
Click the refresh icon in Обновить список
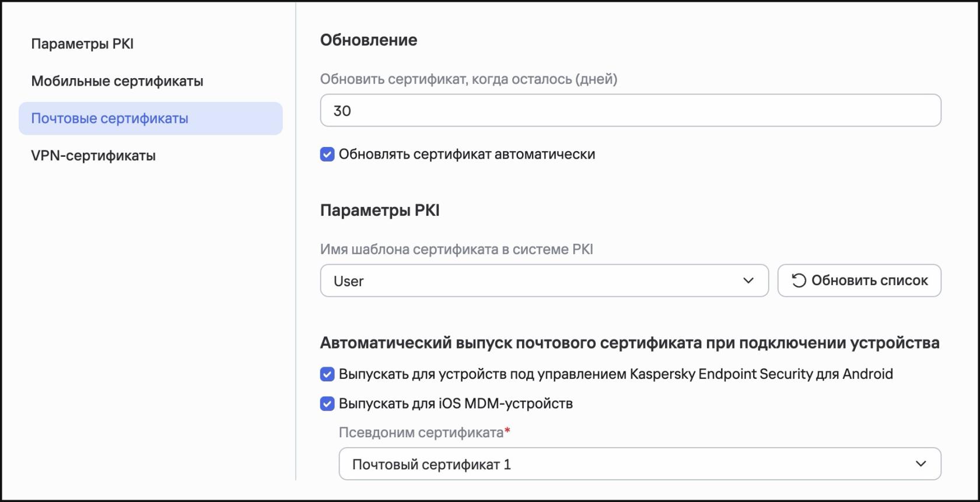tap(799, 280)
